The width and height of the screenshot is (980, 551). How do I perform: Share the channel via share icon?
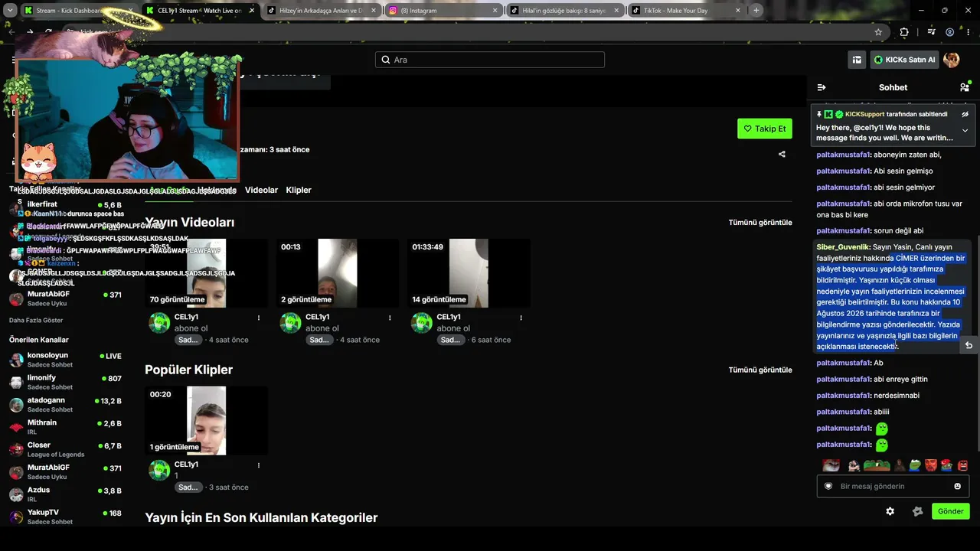(782, 154)
